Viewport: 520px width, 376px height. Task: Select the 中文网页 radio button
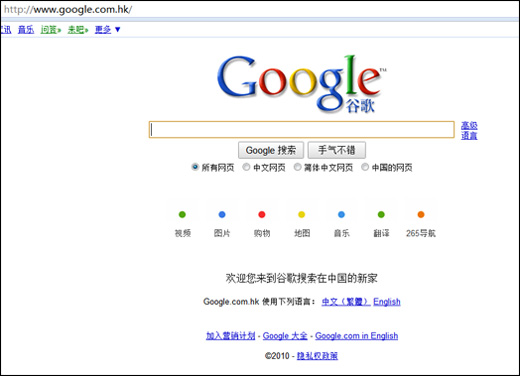click(246, 167)
